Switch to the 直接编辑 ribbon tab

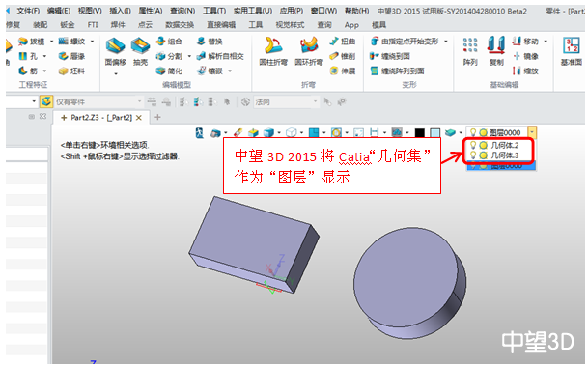tap(221, 25)
